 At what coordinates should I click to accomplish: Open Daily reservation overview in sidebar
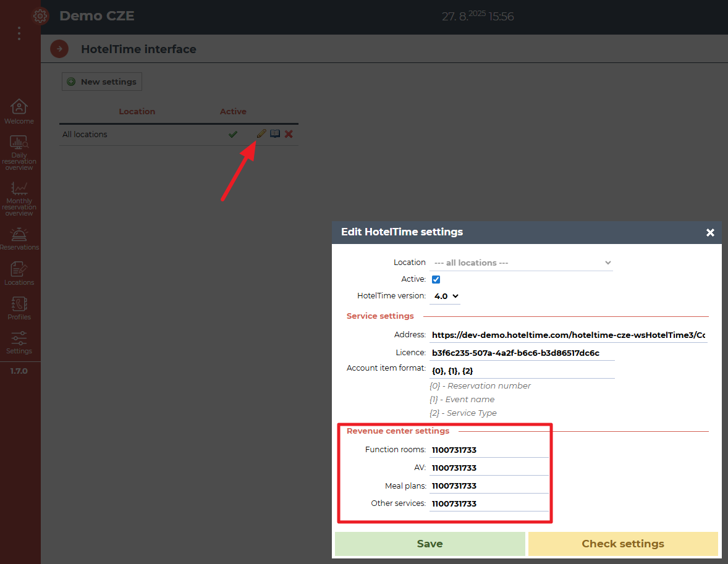[x=19, y=153]
